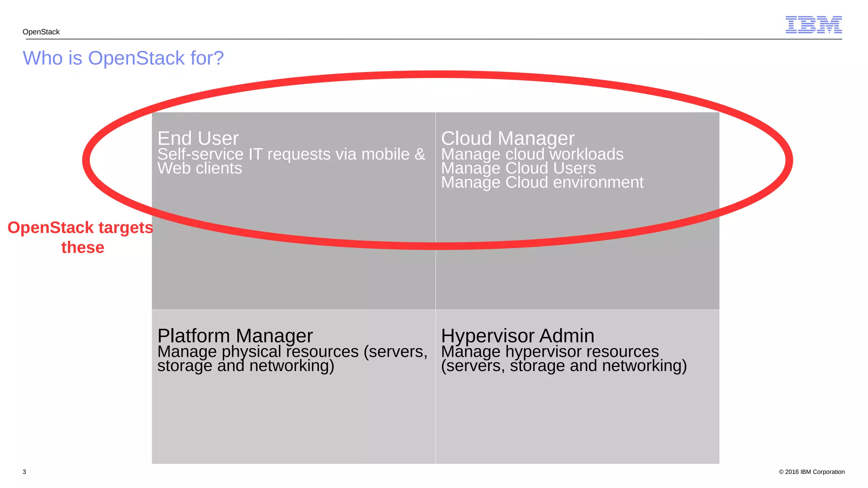The height and width of the screenshot is (488, 868).
Task: Click the 'OpenStack targets' red caption
Action: [x=80, y=228]
